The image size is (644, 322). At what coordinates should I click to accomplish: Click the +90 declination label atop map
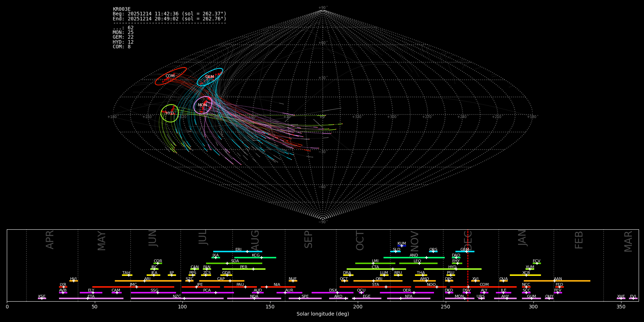[323, 8]
